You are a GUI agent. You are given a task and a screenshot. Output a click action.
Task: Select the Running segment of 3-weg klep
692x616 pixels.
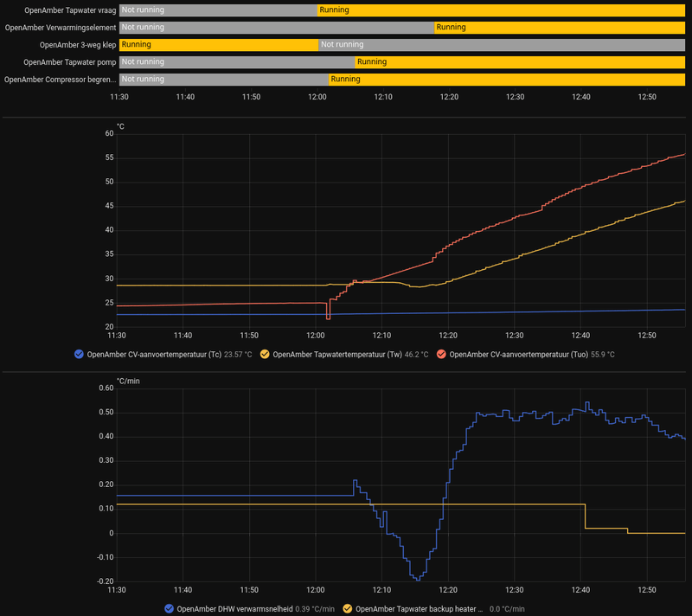pyautogui.click(x=219, y=45)
